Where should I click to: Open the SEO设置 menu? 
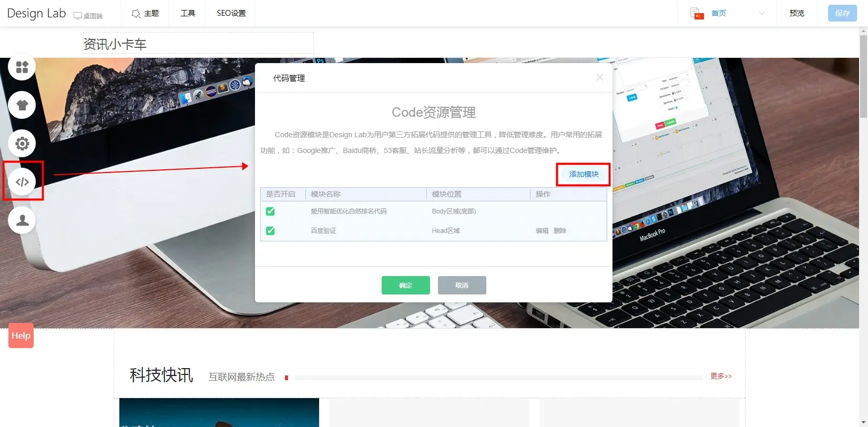point(231,13)
